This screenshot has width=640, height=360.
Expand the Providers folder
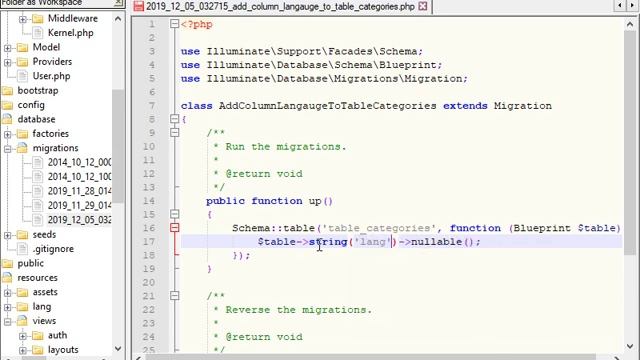(x=8, y=62)
